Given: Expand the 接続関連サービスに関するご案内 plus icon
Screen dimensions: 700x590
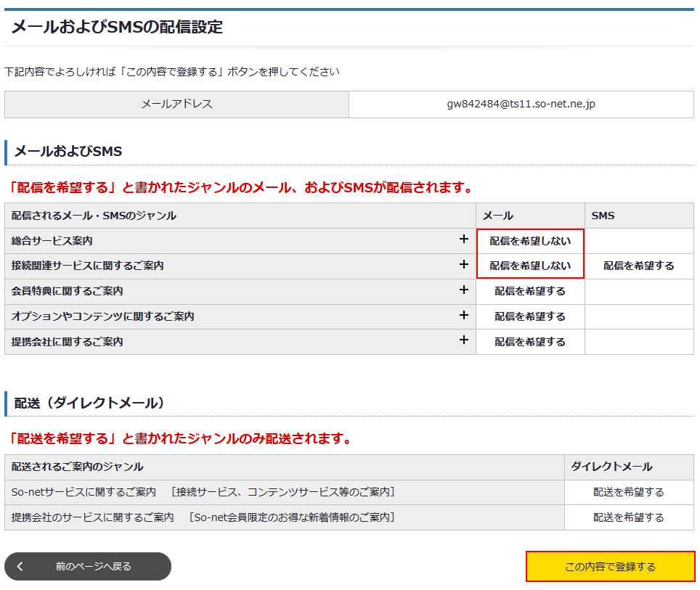Looking at the screenshot, I should coord(464,265).
